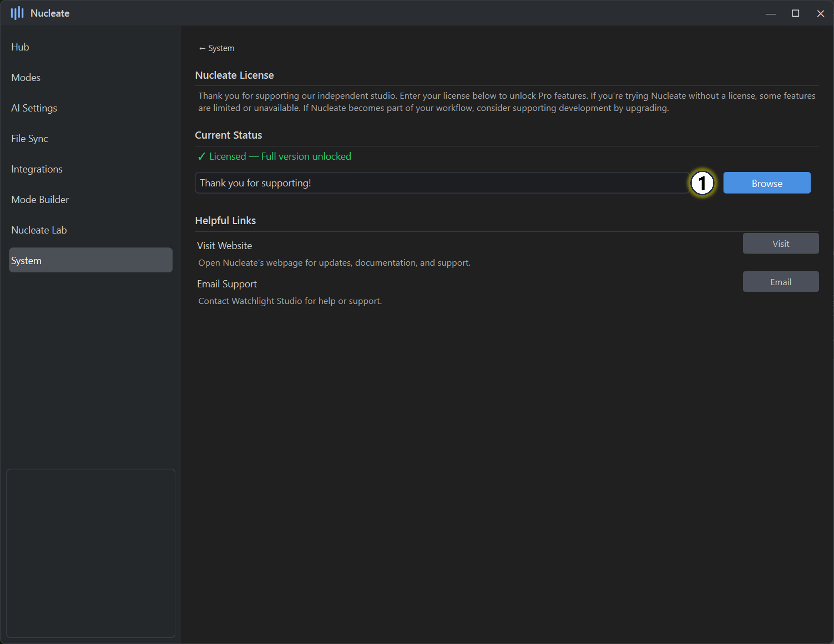Open the Hub section
Viewport: 834px width, 644px height.
tap(20, 47)
